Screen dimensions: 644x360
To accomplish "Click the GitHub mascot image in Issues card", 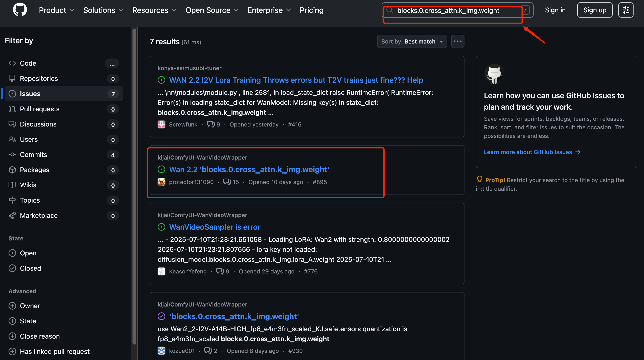I will pos(494,74).
